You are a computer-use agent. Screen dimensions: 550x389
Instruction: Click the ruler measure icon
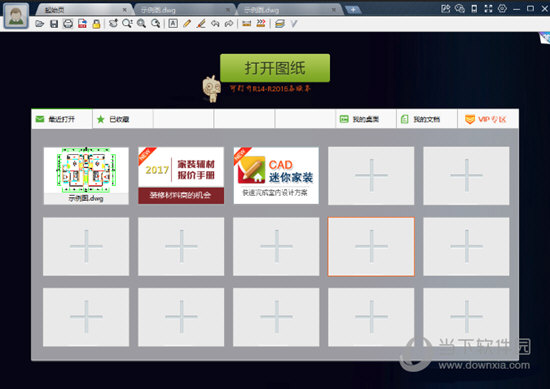tap(247, 24)
